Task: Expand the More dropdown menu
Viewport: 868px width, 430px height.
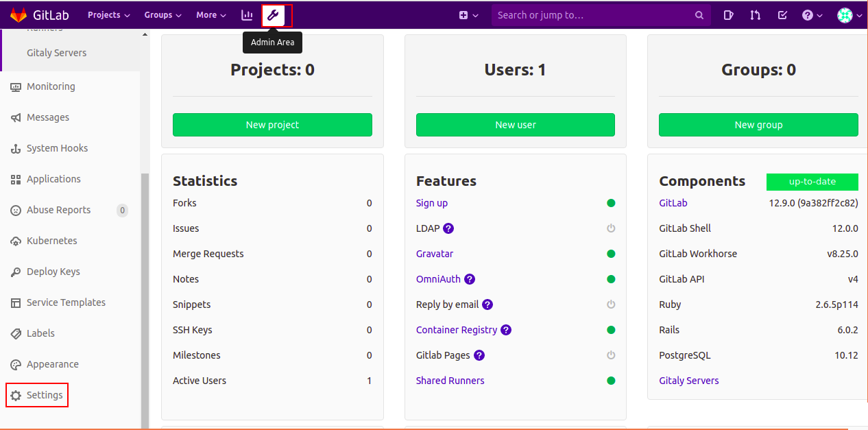Action: coord(211,15)
